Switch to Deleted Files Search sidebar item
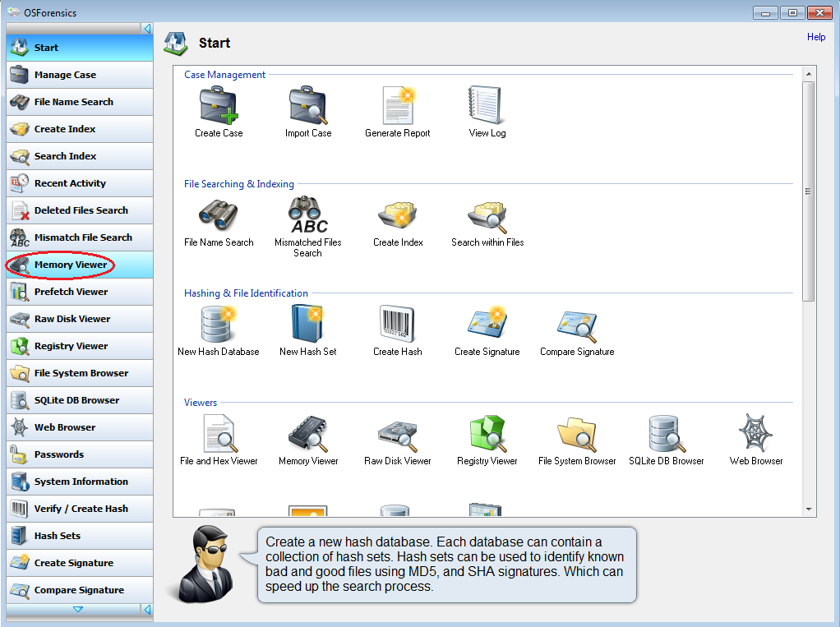The height and width of the screenshot is (627, 840). [79, 210]
